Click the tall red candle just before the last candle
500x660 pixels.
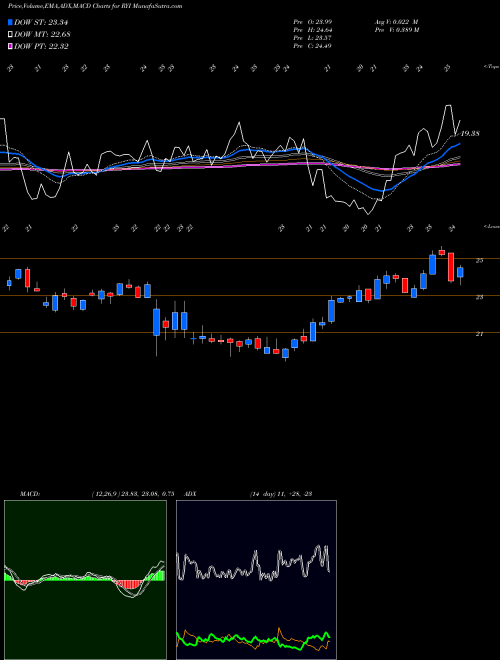pos(451,267)
